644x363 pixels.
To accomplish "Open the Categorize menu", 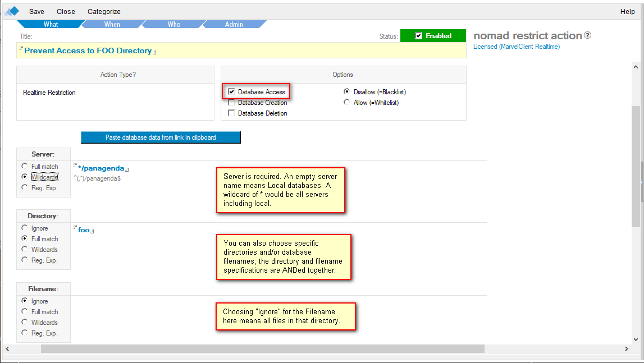I will [104, 11].
